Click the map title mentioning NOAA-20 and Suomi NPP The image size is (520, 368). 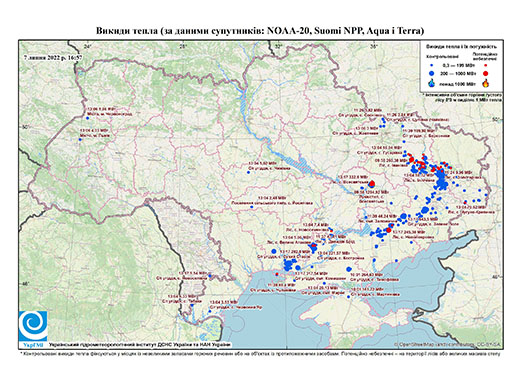pyautogui.click(x=260, y=31)
